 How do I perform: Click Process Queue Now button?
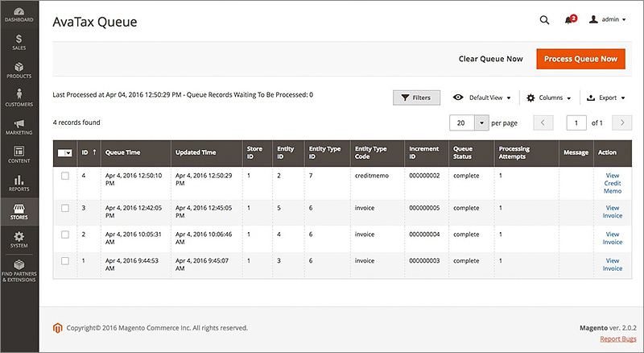coord(580,59)
